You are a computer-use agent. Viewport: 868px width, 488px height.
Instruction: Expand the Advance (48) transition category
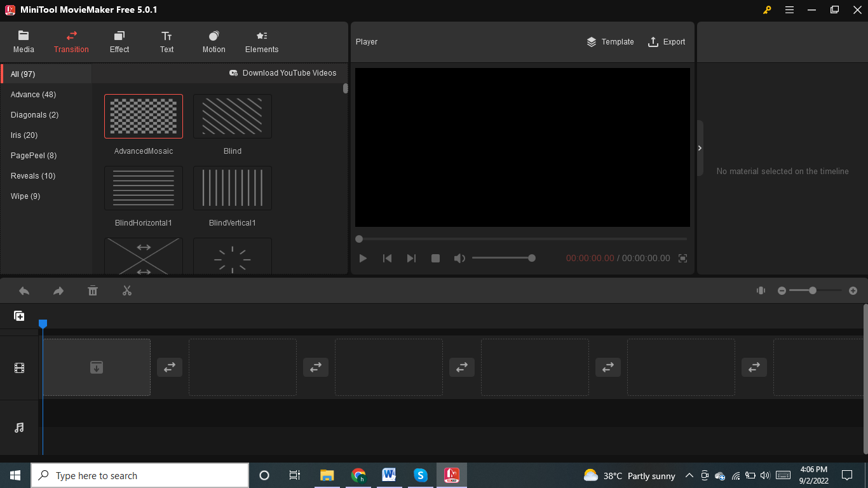[34, 95]
